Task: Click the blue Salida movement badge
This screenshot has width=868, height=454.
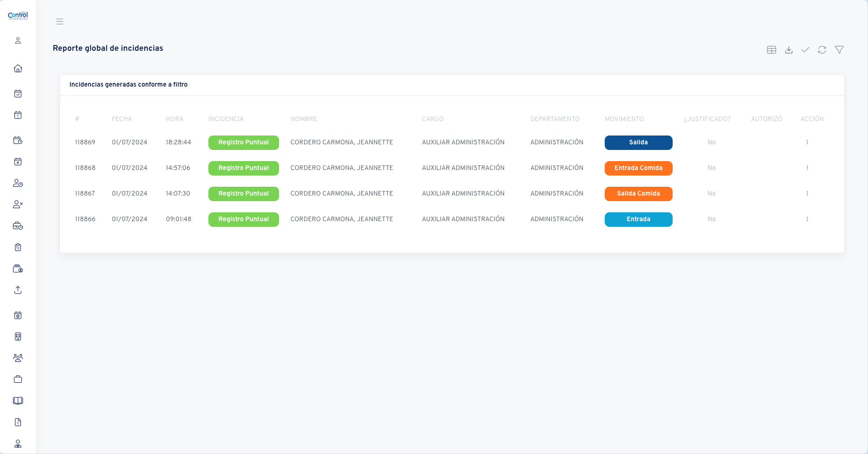Action: click(638, 142)
